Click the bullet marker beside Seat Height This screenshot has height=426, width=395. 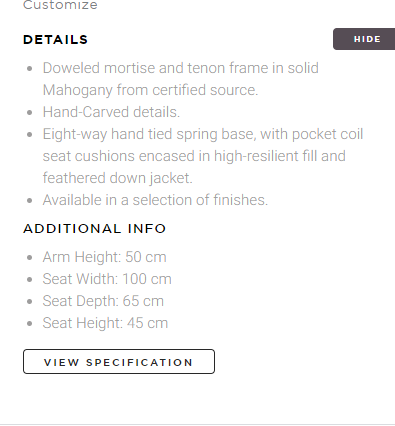pyautogui.click(x=30, y=324)
